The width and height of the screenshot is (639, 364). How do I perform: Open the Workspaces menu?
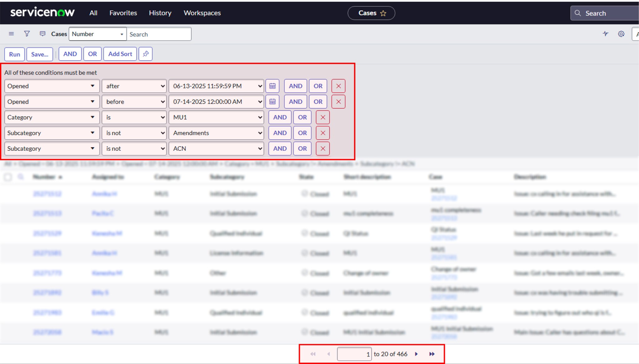click(202, 13)
